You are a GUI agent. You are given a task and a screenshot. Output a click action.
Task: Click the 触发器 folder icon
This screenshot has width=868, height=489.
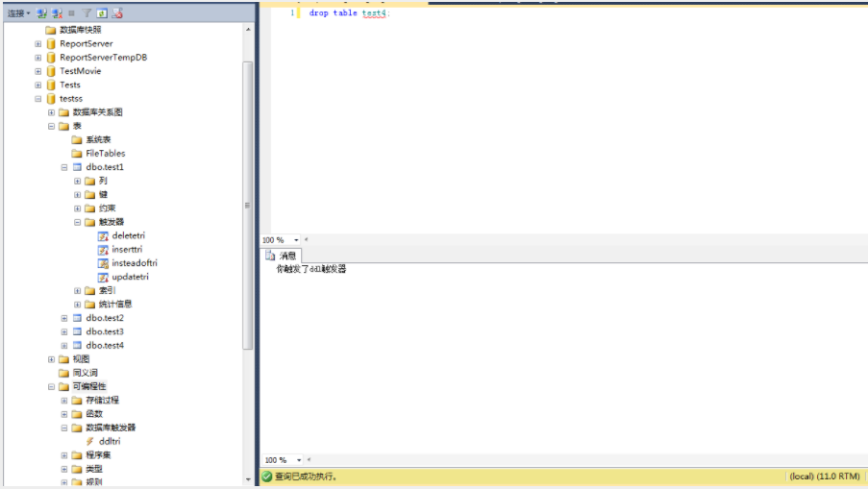[x=89, y=222]
